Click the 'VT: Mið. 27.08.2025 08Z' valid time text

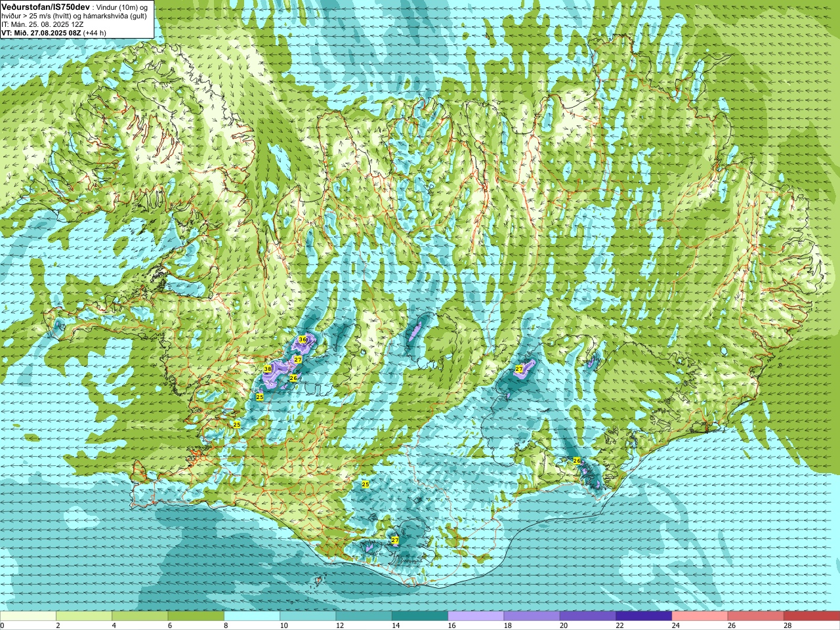41,33
